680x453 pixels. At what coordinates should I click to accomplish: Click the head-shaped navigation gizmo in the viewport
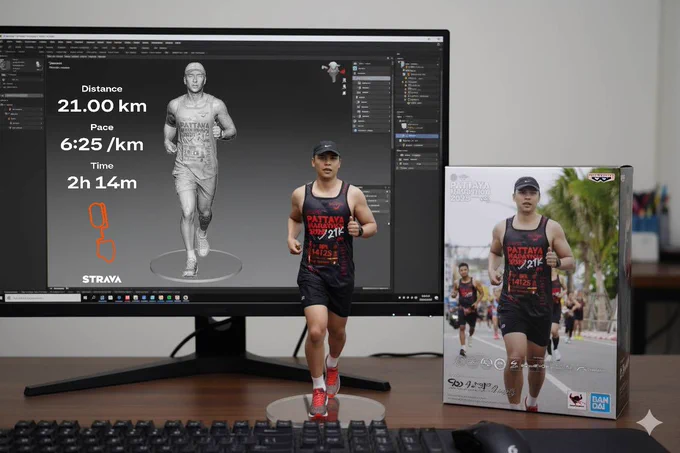(x=333, y=72)
